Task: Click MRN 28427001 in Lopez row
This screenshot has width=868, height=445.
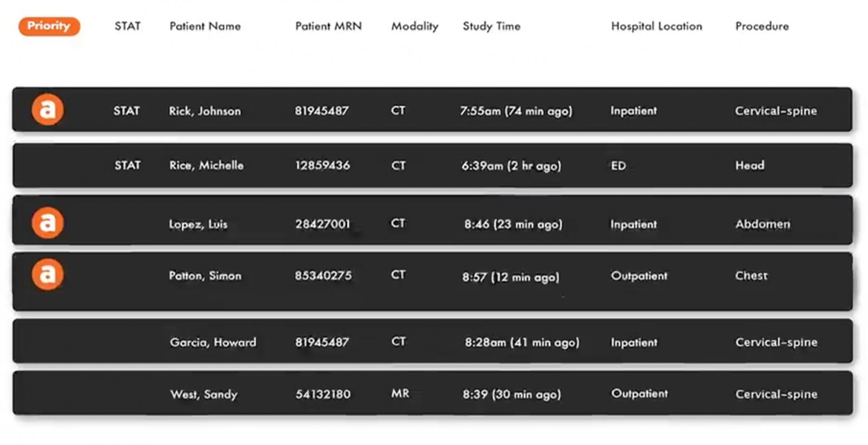Action: tap(323, 224)
